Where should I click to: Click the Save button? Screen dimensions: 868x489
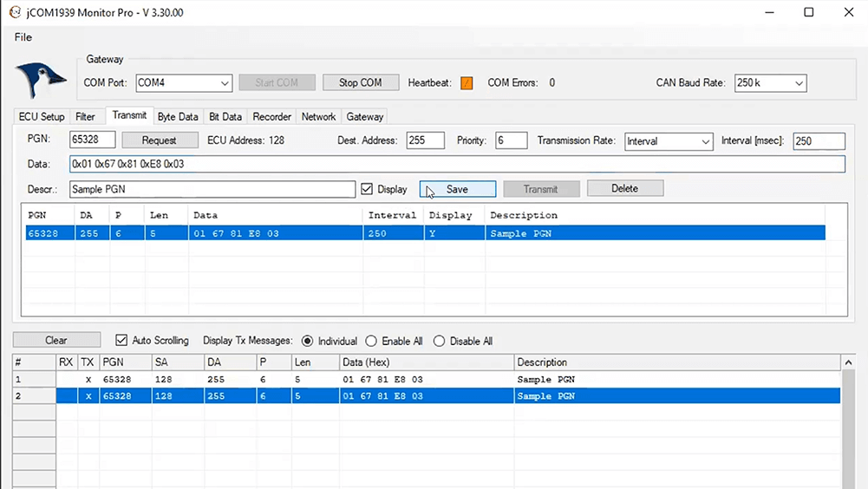pyautogui.click(x=458, y=189)
